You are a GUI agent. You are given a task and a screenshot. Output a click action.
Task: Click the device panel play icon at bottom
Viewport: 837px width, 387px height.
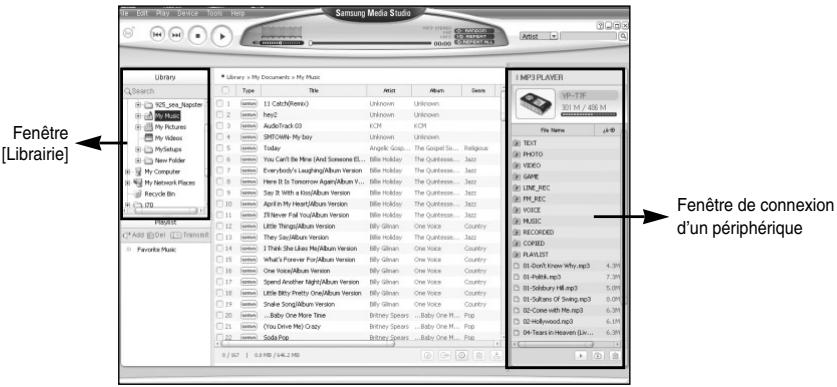[x=581, y=356]
